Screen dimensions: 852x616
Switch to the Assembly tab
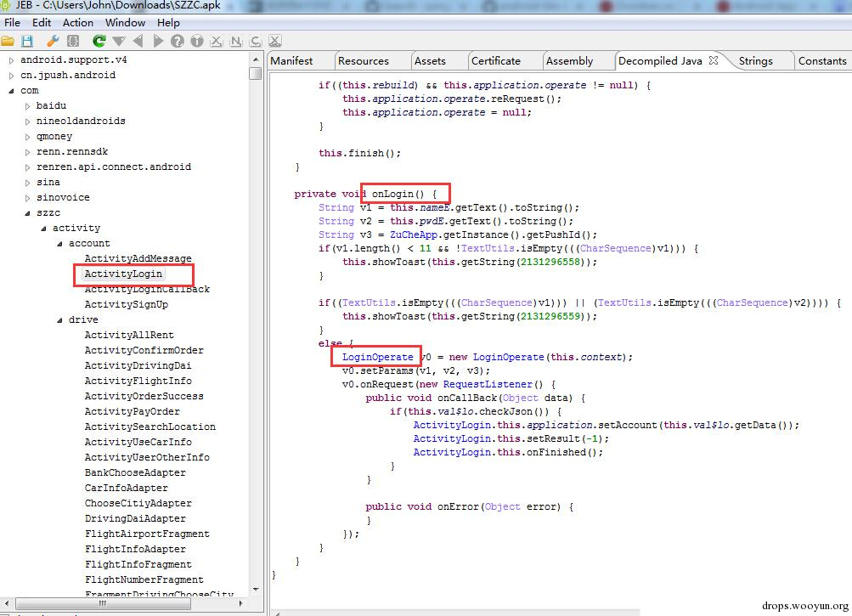(569, 61)
